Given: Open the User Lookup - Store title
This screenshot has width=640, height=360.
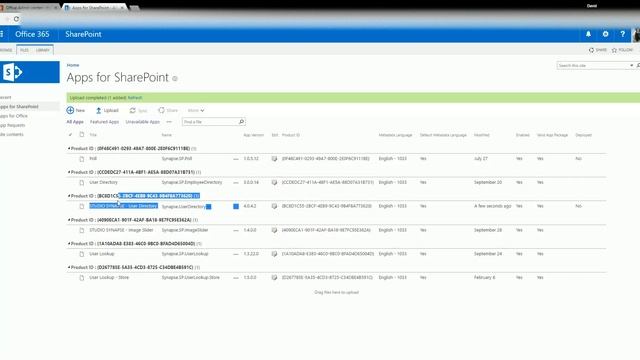Looking at the screenshot, I should [109, 278].
